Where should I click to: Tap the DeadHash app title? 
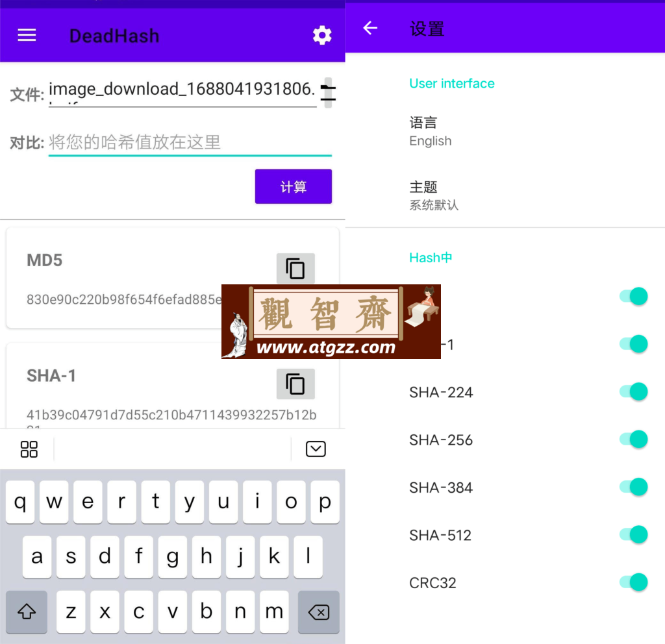click(114, 36)
